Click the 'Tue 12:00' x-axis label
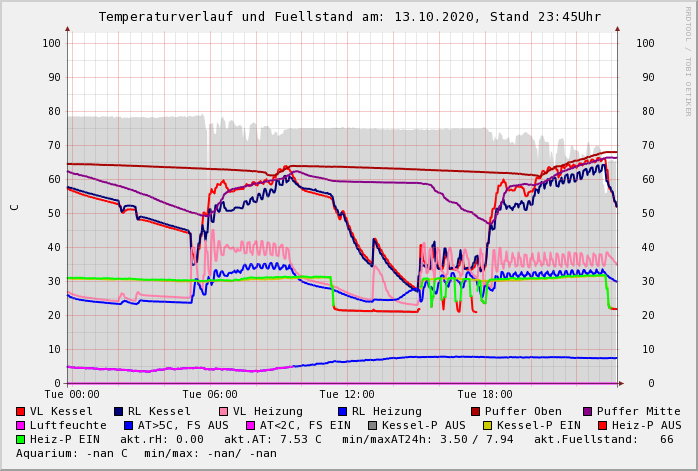This screenshot has height=471, width=698. point(347,394)
